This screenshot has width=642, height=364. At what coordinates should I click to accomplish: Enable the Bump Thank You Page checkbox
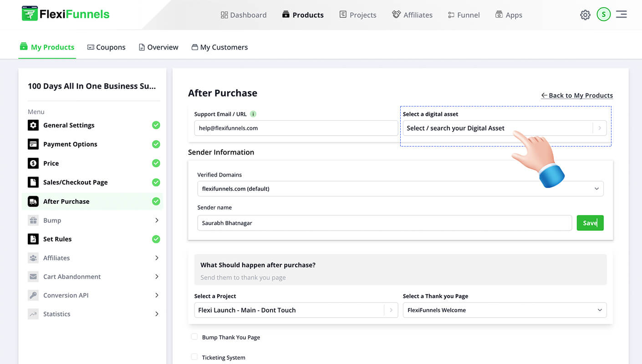pyautogui.click(x=194, y=337)
